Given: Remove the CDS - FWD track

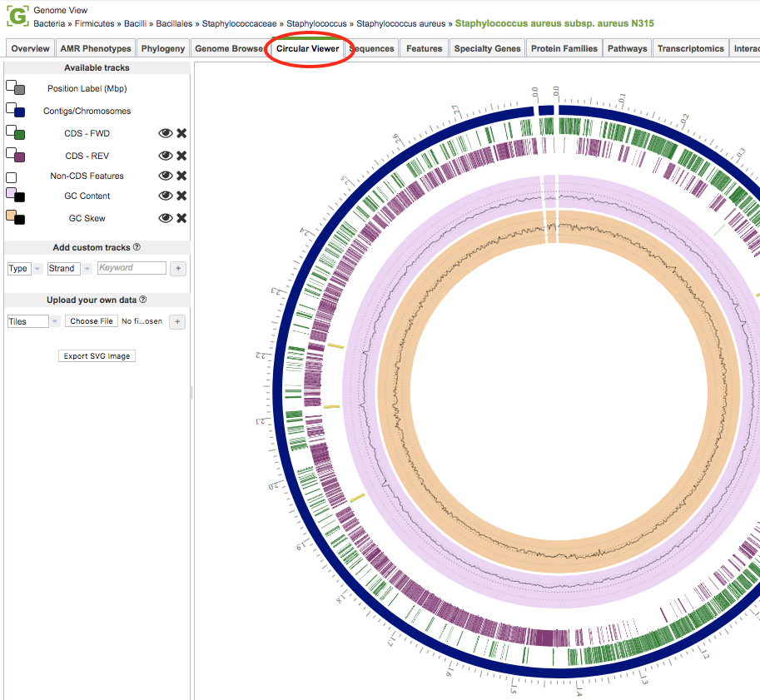Looking at the screenshot, I should [x=181, y=133].
